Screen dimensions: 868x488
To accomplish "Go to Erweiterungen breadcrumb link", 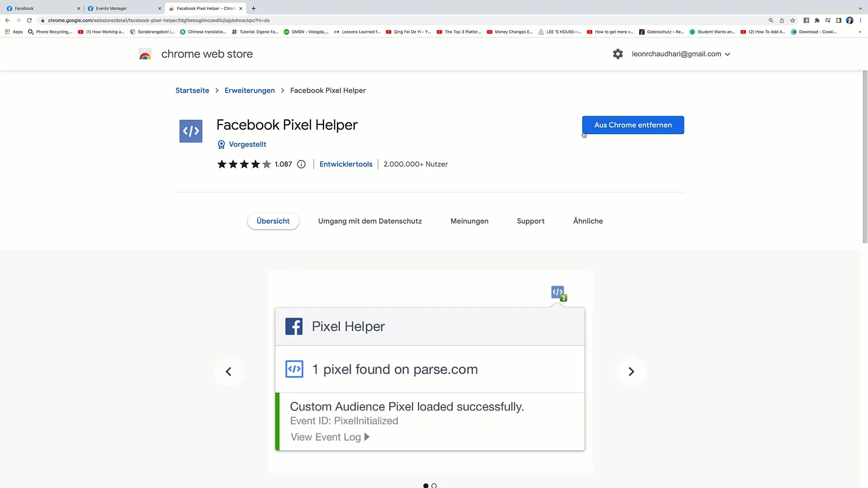I will (x=250, y=90).
